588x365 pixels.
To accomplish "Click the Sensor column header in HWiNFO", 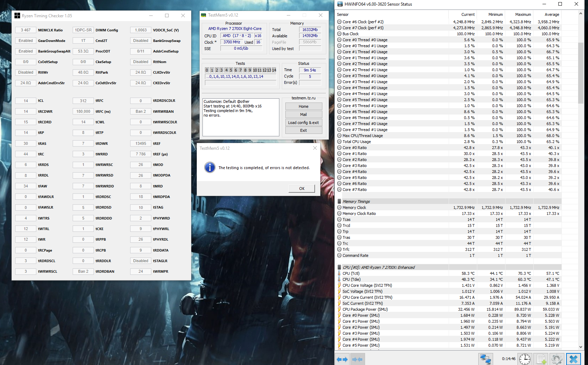I will click(x=392, y=14).
